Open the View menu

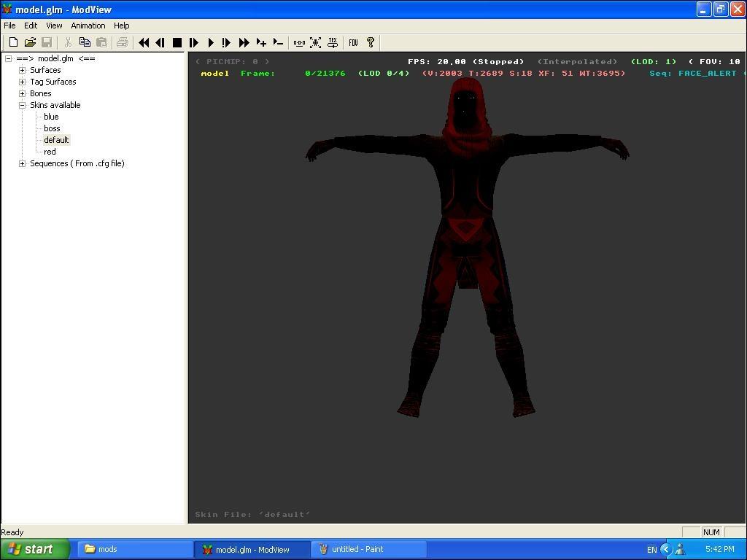click(54, 26)
